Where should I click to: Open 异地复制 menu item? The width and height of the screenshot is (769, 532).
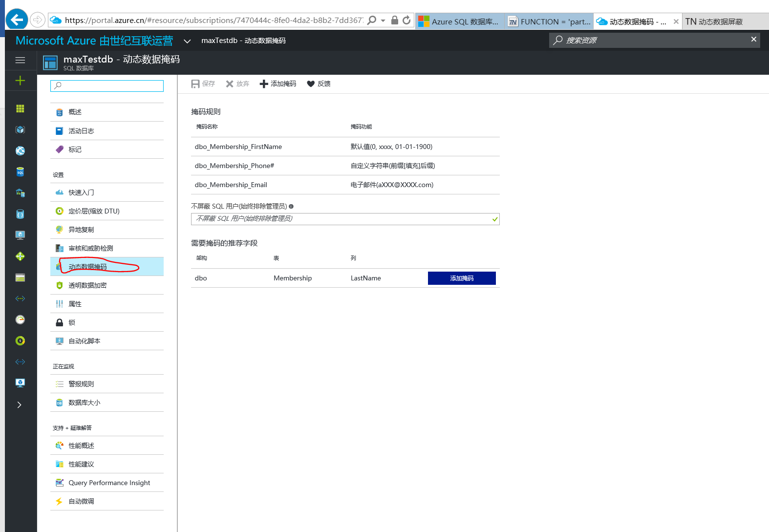click(x=107, y=230)
